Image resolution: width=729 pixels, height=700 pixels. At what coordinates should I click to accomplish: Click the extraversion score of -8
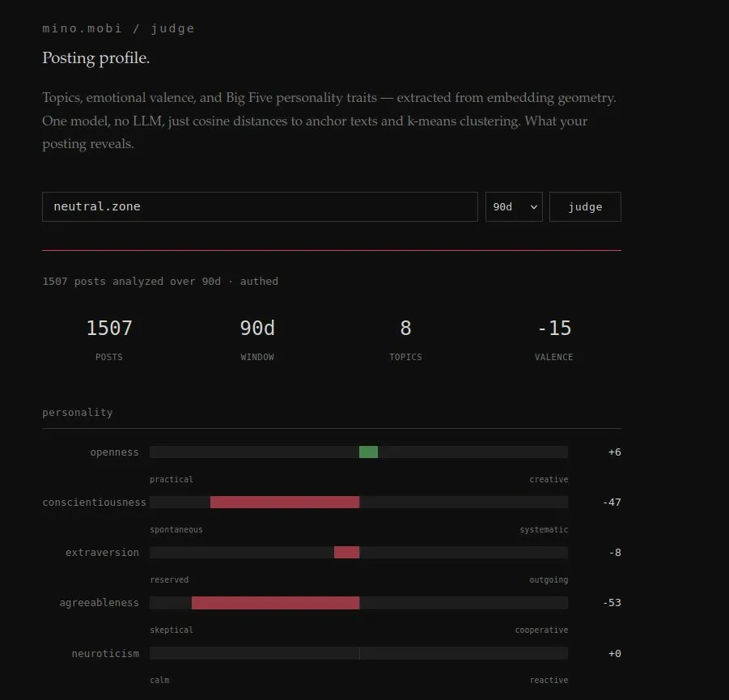pyautogui.click(x=613, y=552)
